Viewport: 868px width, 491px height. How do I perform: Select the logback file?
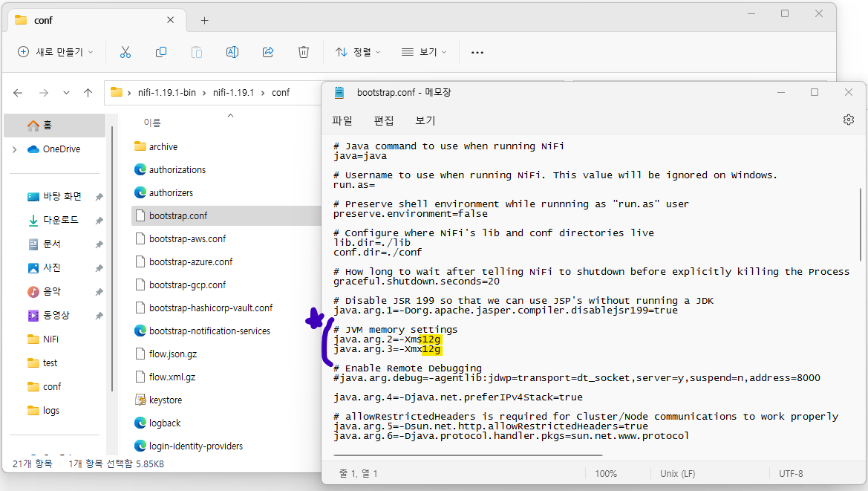pyautogui.click(x=165, y=423)
